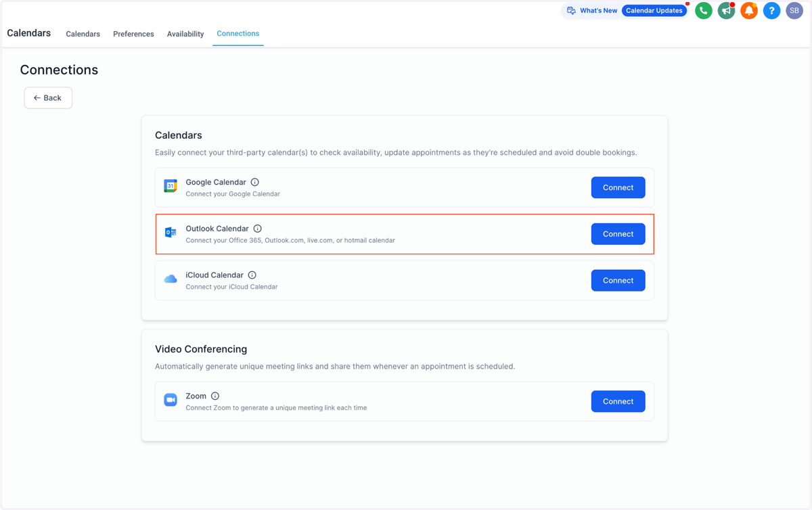The image size is (812, 510).
Task: Connect the iCloud Calendar
Action: pyautogui.click(x=618, y=281)
